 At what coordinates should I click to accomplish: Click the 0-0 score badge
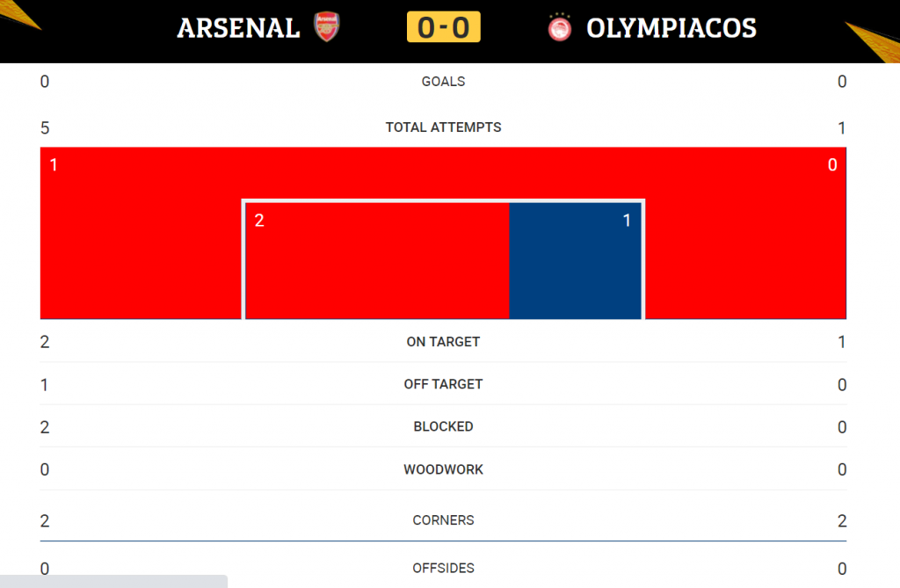pyautogui.click(x=444, y=27)
